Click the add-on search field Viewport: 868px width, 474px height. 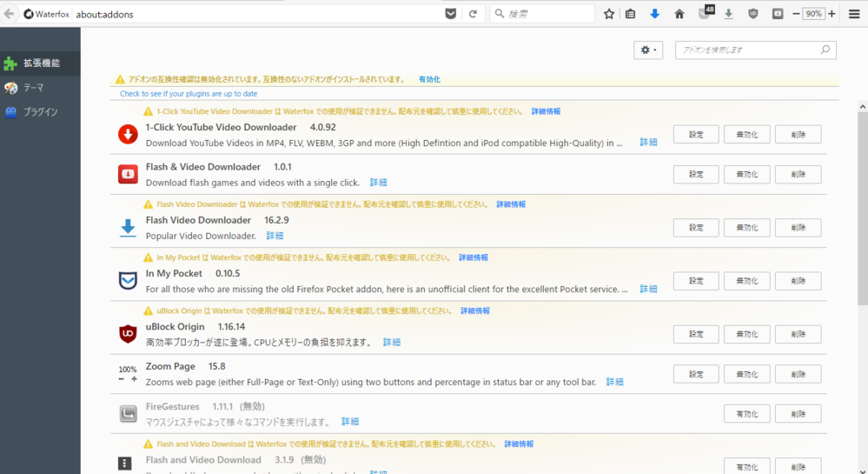click(x=756, y=50)
